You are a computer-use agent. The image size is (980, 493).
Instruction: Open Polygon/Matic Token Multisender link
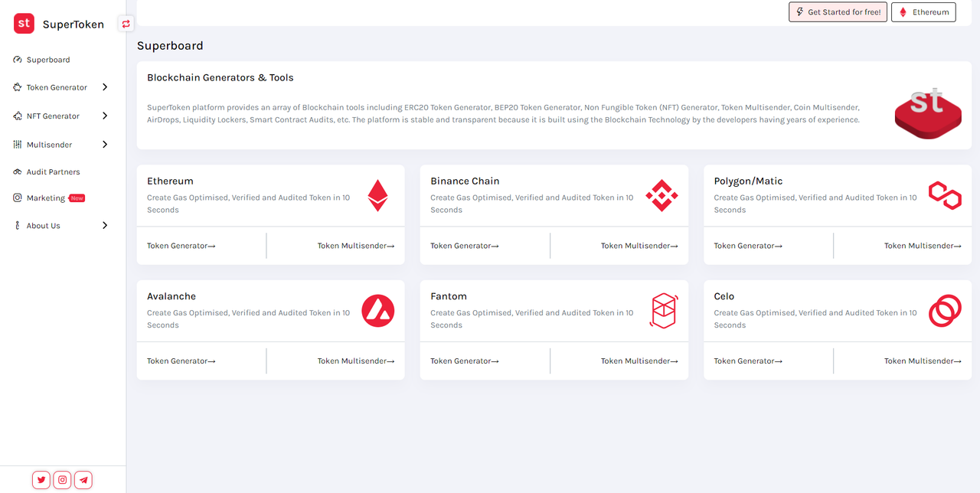click(x=923, y=246)
